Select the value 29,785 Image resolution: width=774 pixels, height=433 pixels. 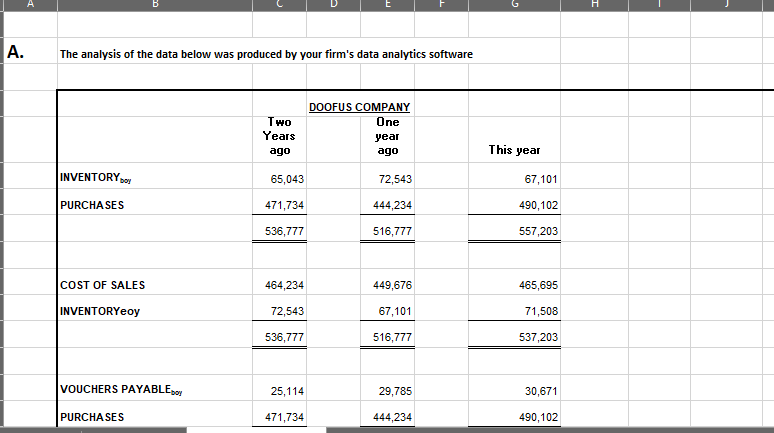(x=395, y=392)
